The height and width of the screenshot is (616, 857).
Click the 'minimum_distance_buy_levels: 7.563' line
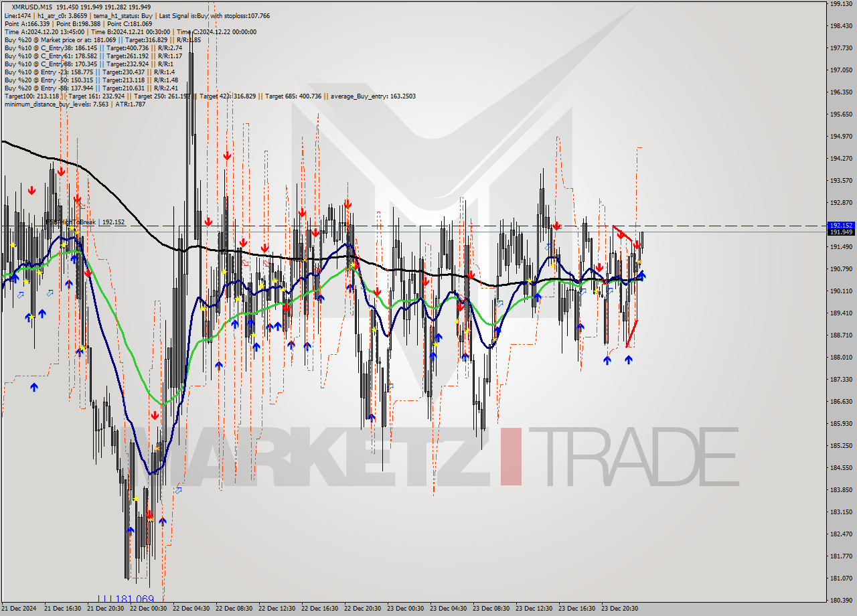click(75, 104)
